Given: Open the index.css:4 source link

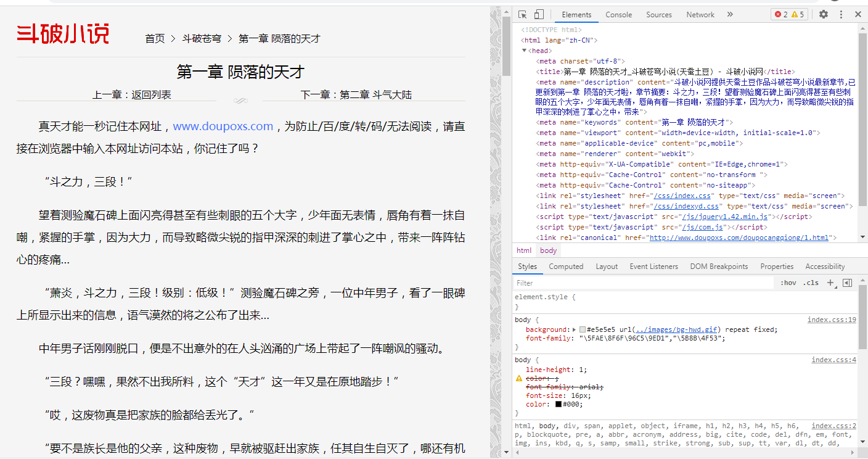Looking at the screenshot, I should pyautogui.click(x=833, y=360).
